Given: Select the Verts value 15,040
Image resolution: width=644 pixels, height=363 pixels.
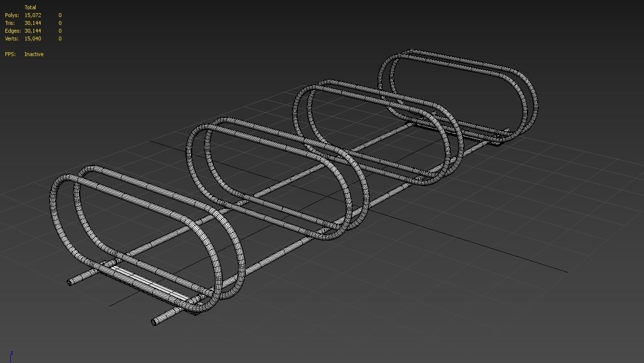Looking at the screenshot, I should 33,38.
